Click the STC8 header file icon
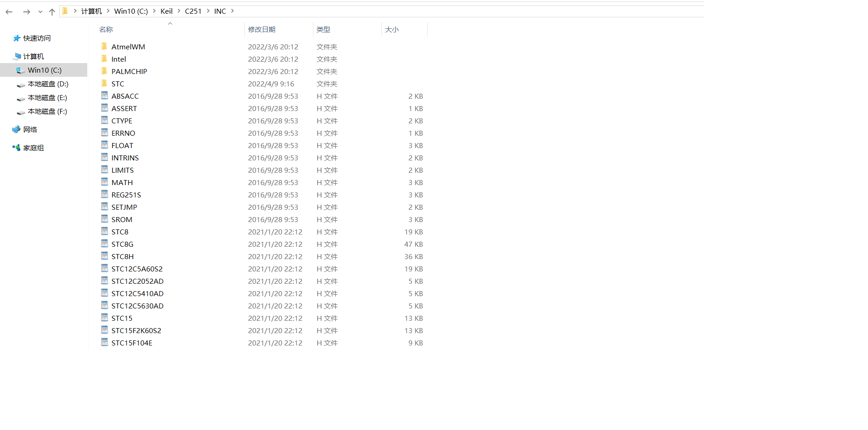This screenshot has height=430, width=868. 104,231
